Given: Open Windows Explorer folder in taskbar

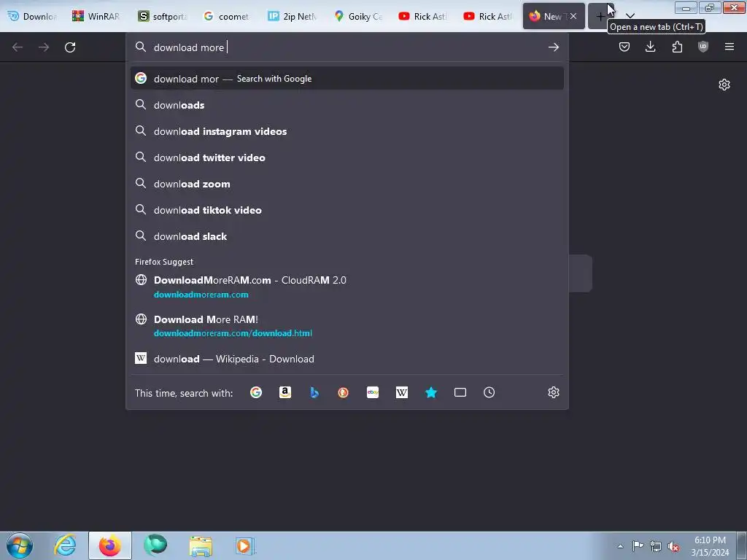Looking at the screenshot, I should (x=201, y=545).
